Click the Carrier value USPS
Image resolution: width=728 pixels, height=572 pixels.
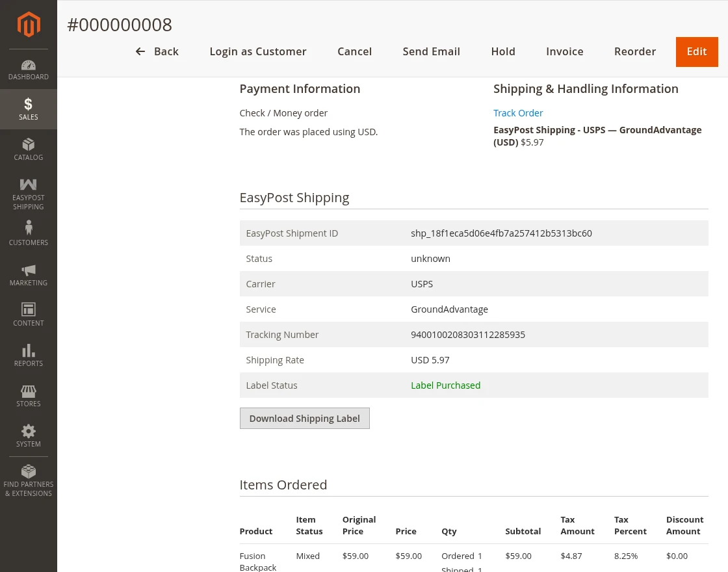[422, 283]
